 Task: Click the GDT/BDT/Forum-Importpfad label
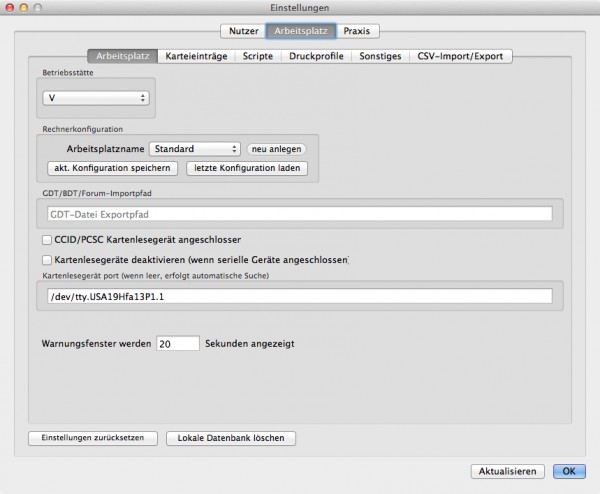[x=97, y=193]
